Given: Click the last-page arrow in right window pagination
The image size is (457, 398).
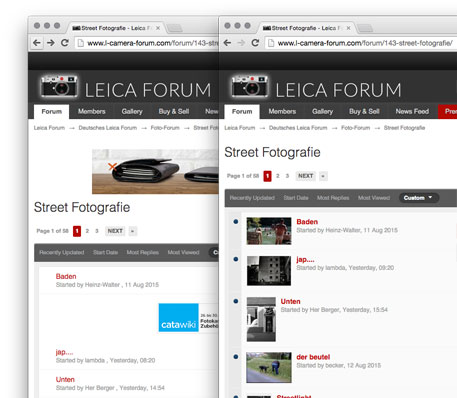Looking at the screenshot, I should click(x=323, y=176).
